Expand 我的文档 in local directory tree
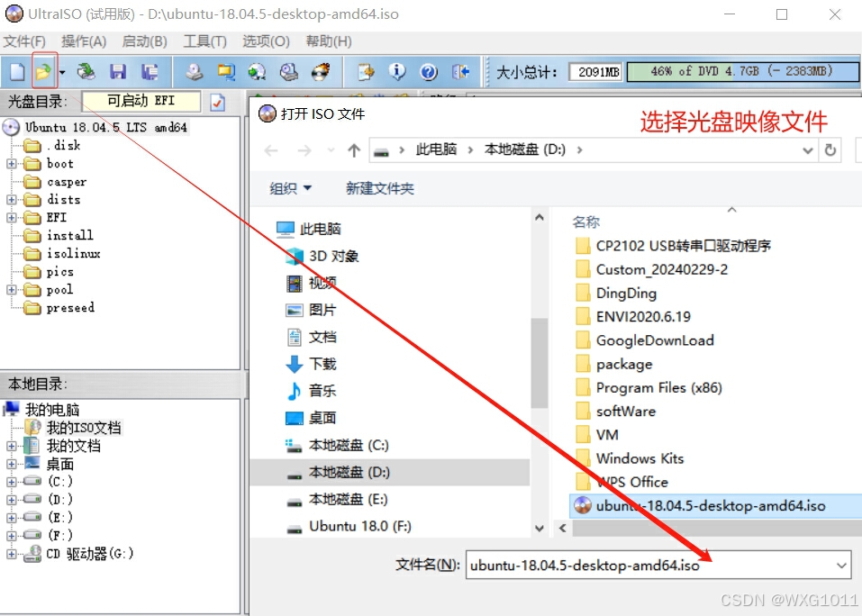This screenshot has width=862, height=616. (x=12, y=446)
